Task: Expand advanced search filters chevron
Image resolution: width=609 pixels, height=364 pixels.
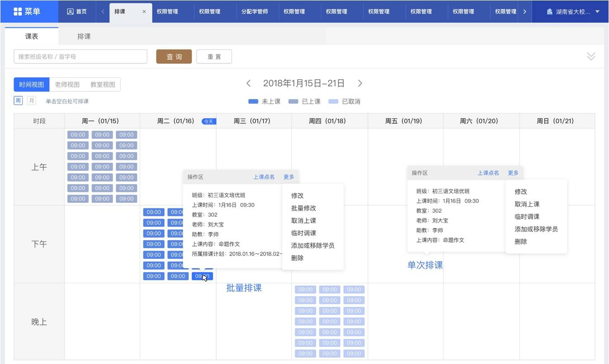Action: 591,57
